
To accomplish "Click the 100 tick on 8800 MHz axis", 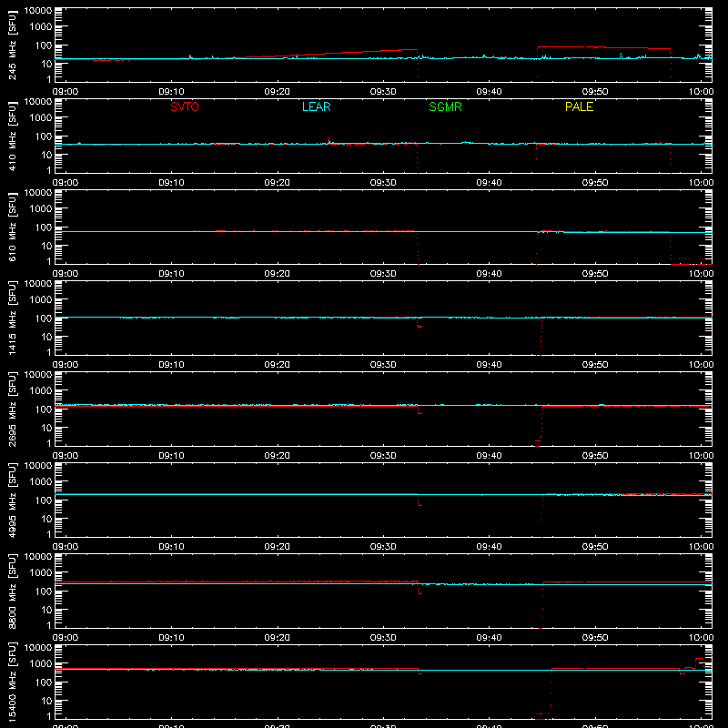I will pyautogui.click(x=44, y=591).
